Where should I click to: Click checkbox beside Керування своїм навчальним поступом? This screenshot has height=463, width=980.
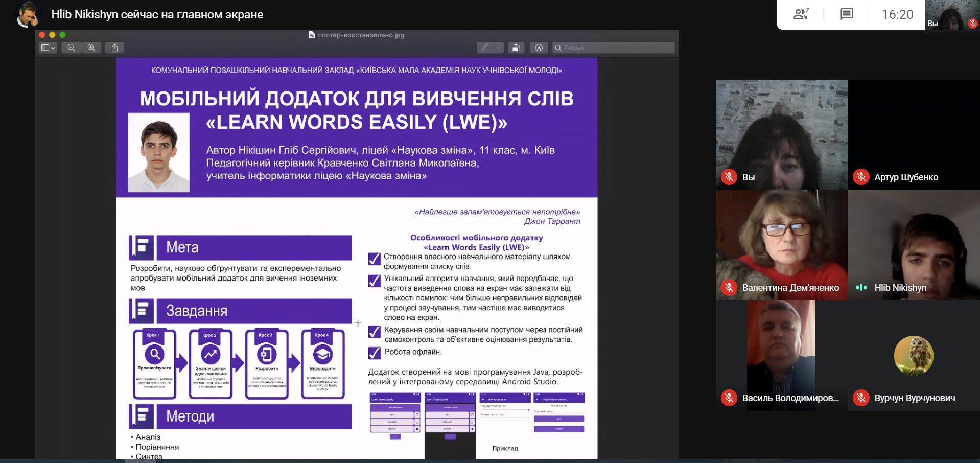point(375,332)
